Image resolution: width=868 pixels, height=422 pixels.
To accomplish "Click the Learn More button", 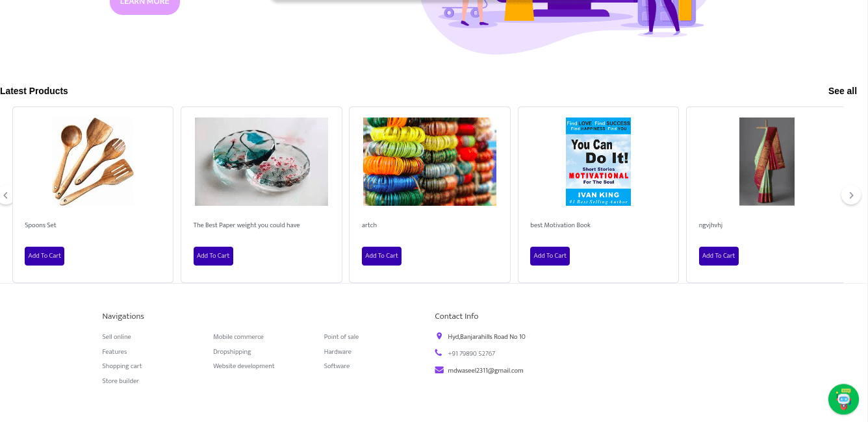I will tap(145, 4).
